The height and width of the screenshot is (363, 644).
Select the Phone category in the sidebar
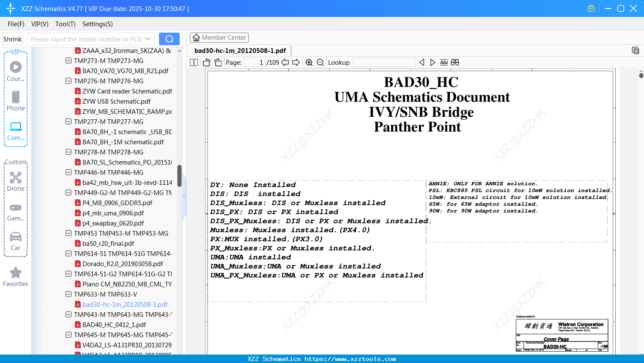16,101
